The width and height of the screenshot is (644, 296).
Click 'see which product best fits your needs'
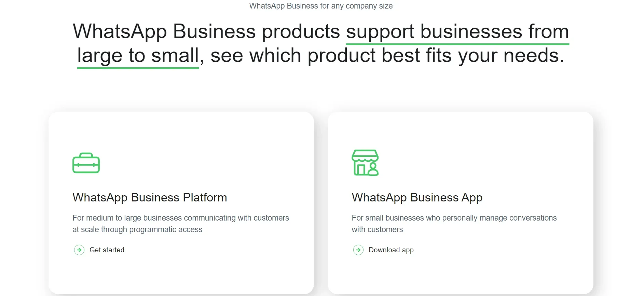(x=387, y=56)
